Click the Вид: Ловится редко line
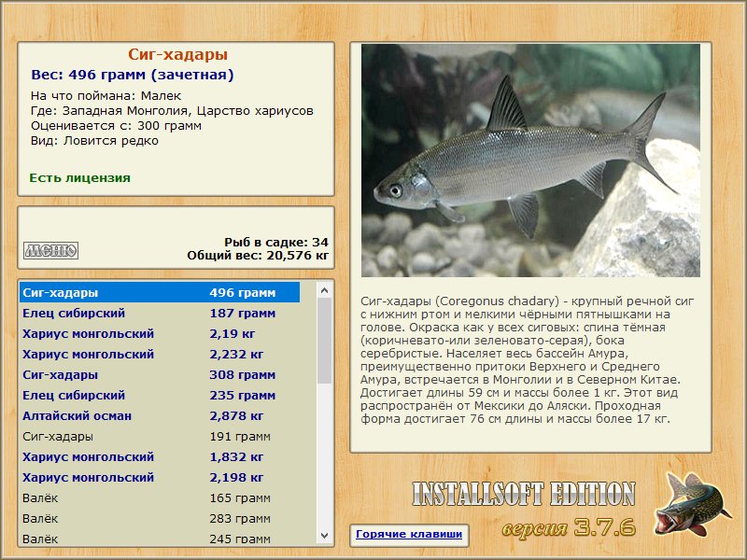The height and width of the screenshot is (560, 747). point(94,141)
